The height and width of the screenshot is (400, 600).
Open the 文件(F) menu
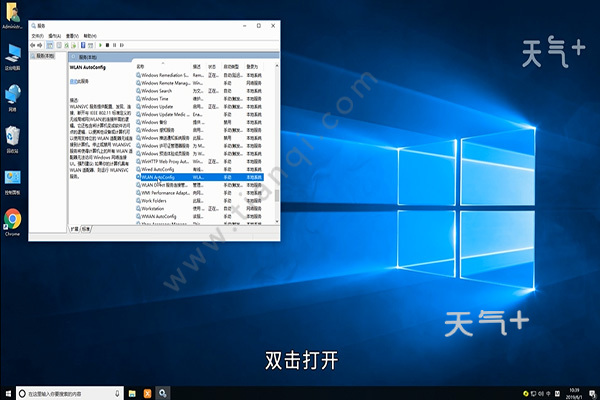(38, 36)
